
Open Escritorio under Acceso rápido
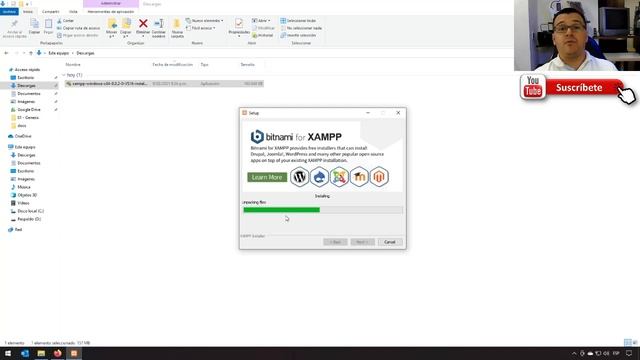[x=25, y=78]
